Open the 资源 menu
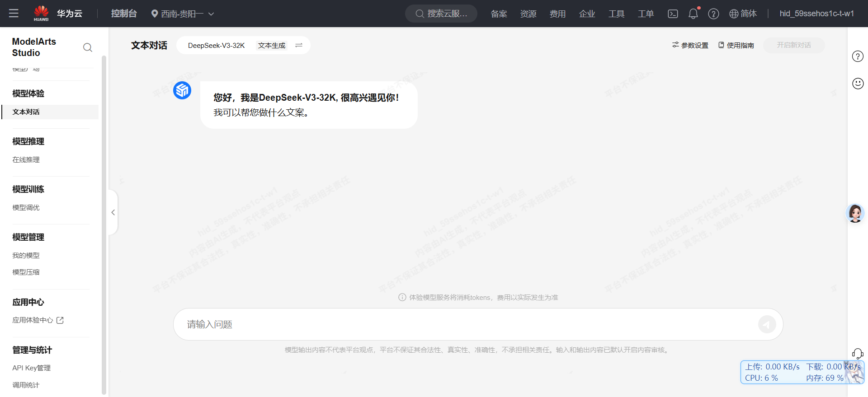This screenshot has width=868, height=397. (528, 14)
